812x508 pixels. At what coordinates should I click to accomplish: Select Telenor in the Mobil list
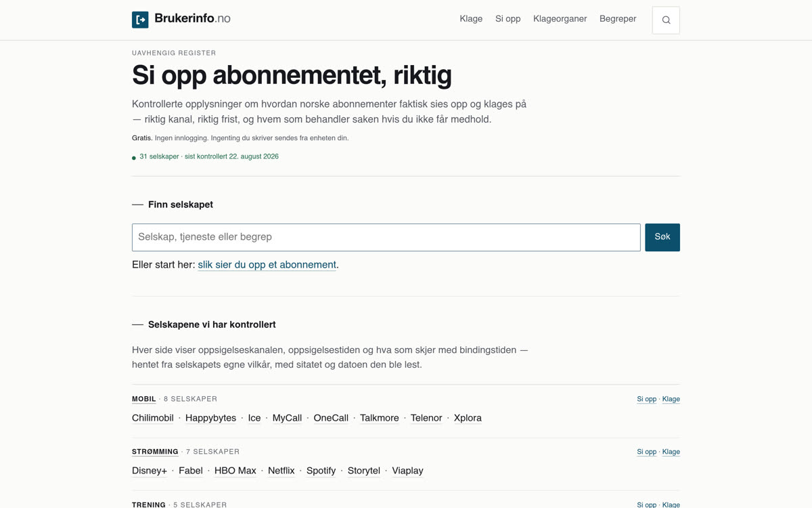tap(426, 418)
